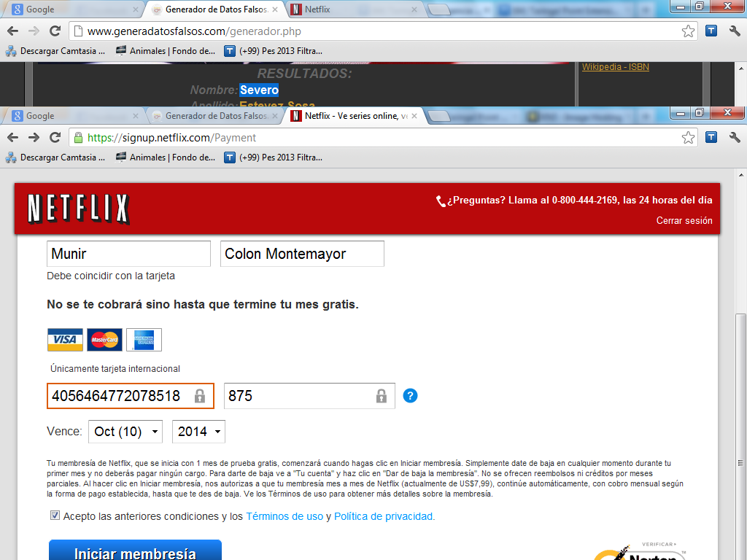Go back in the Netflix browser window
Image resolution: width=747 pixels, height=560 pixels.
point(13,138)
